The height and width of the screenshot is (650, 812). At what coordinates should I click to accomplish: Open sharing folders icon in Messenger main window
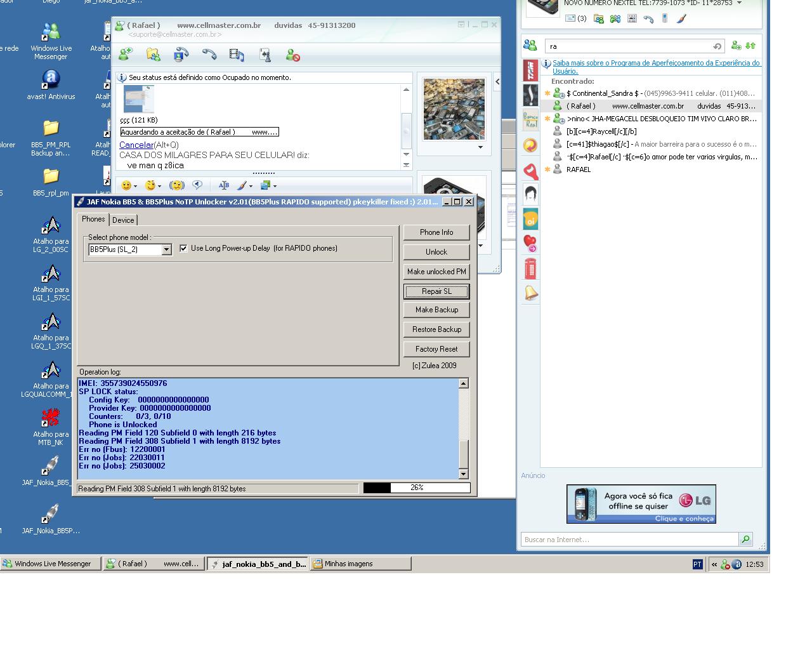point(599,18)
